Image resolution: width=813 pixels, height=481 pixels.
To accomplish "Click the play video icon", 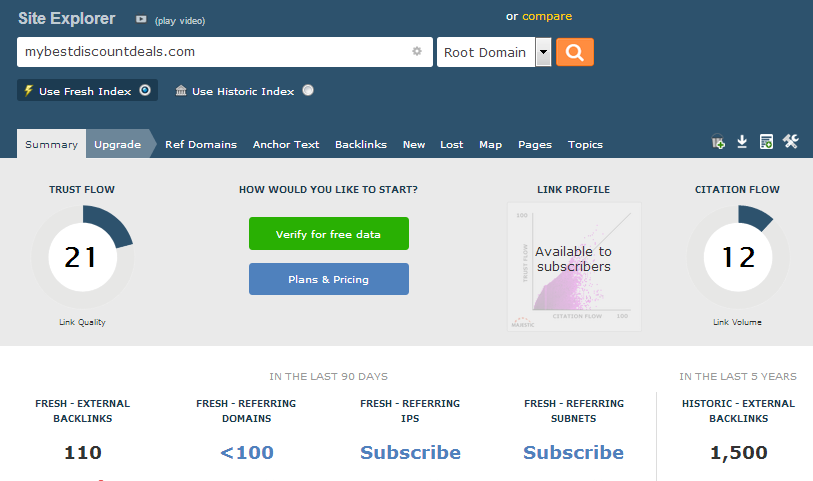I will [x=141, y=19].
